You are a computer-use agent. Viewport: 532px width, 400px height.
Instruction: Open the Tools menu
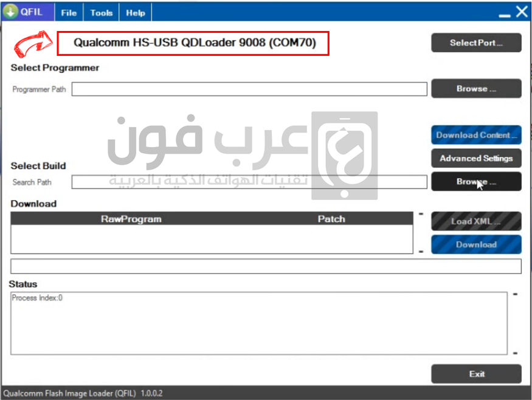tap(101, 12)
